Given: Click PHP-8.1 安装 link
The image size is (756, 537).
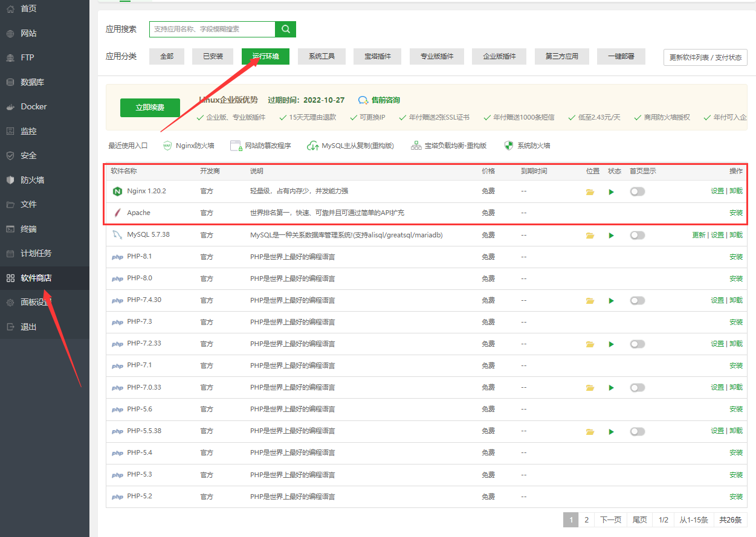Looking at the screenshot, I should click(x=736, y=257).
